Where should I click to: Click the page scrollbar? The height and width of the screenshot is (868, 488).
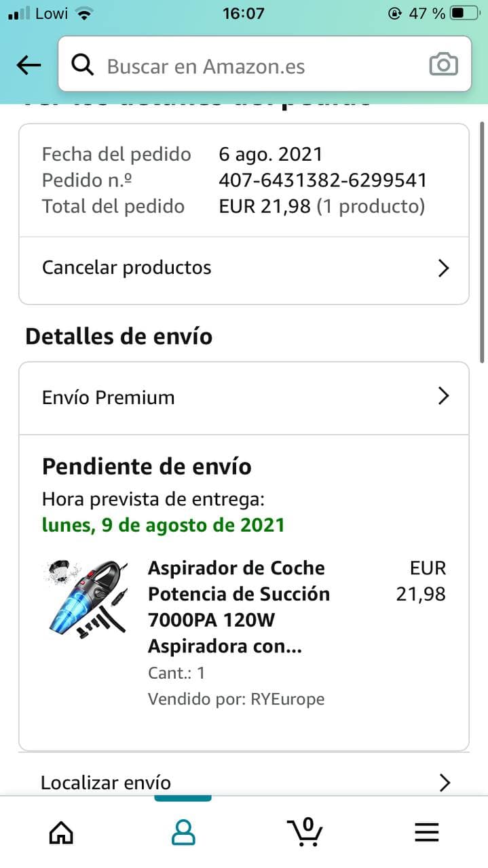pyautogui.click(x=483, y=244)
